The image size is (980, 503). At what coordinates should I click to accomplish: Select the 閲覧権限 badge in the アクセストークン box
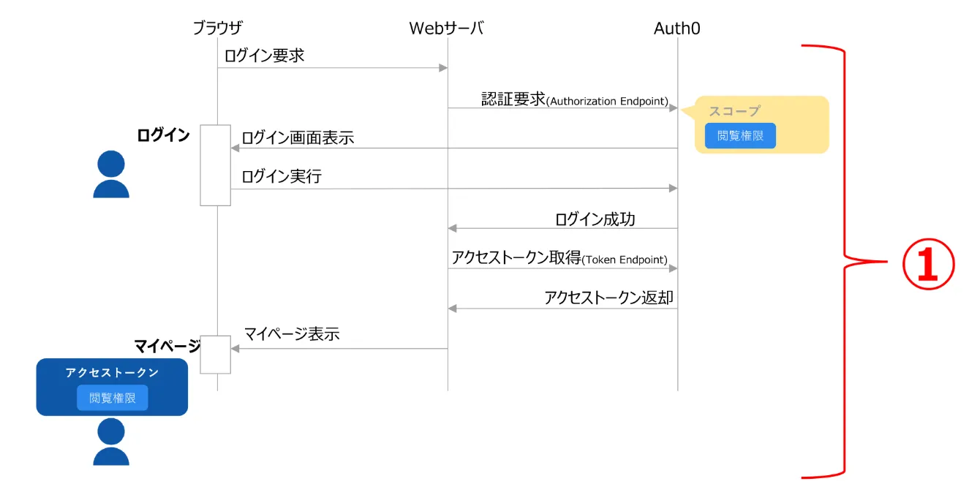[x=113, y=398]
